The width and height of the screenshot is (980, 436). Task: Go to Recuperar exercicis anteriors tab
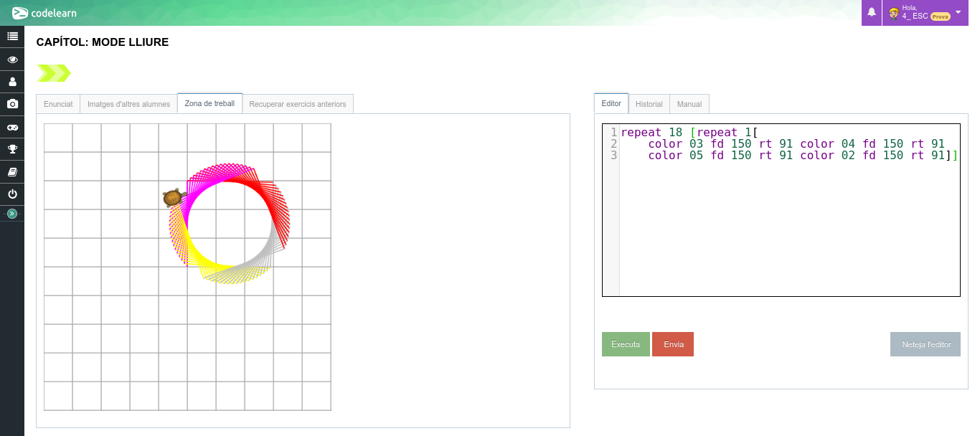pos(297,104)
